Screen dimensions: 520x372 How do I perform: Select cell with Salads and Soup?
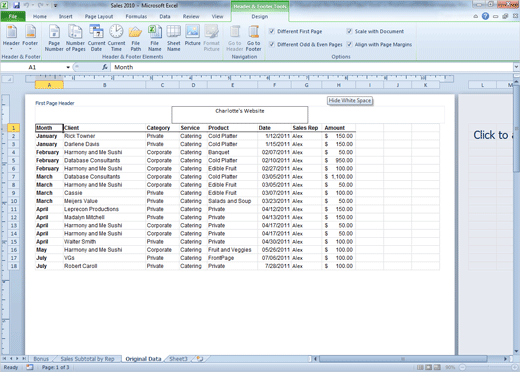pyautogui.click(x=232, y=201)
